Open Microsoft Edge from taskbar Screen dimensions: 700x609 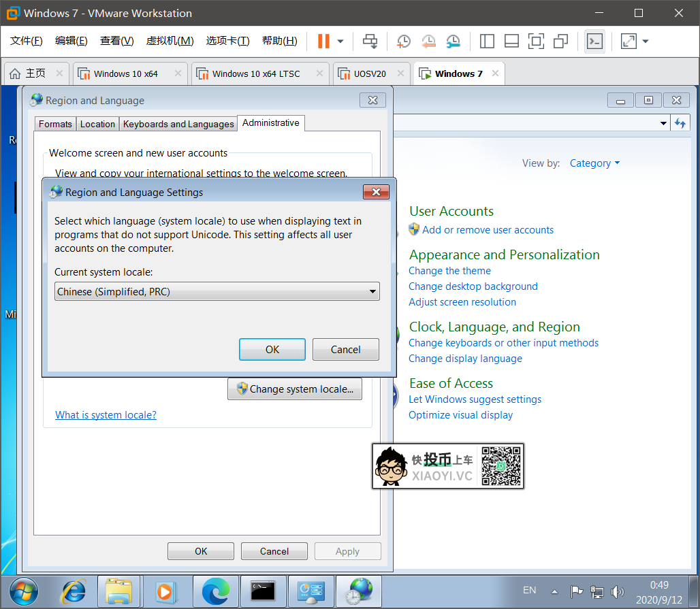tap(216, 591)
